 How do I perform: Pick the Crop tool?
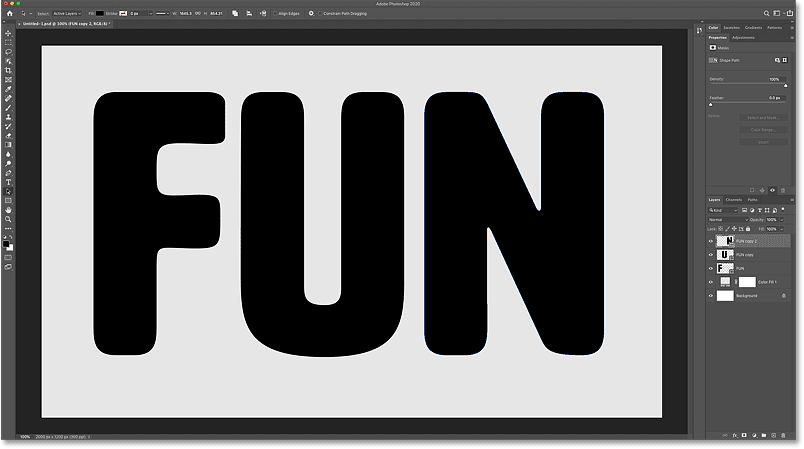(x=8, y=71)
